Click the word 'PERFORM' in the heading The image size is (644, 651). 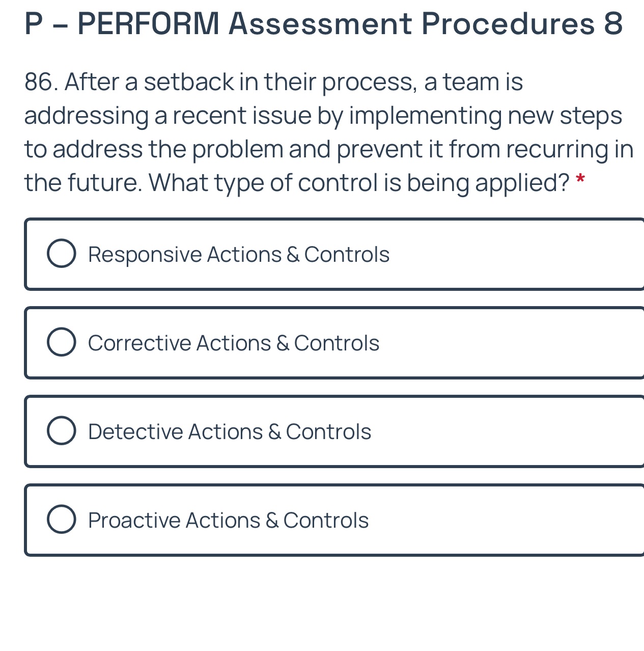149,23
